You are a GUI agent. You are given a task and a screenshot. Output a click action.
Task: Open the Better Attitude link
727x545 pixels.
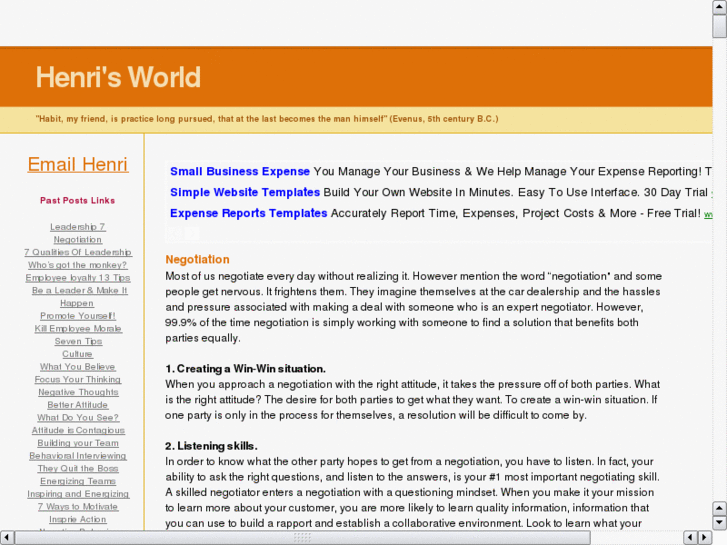(77, 404)
